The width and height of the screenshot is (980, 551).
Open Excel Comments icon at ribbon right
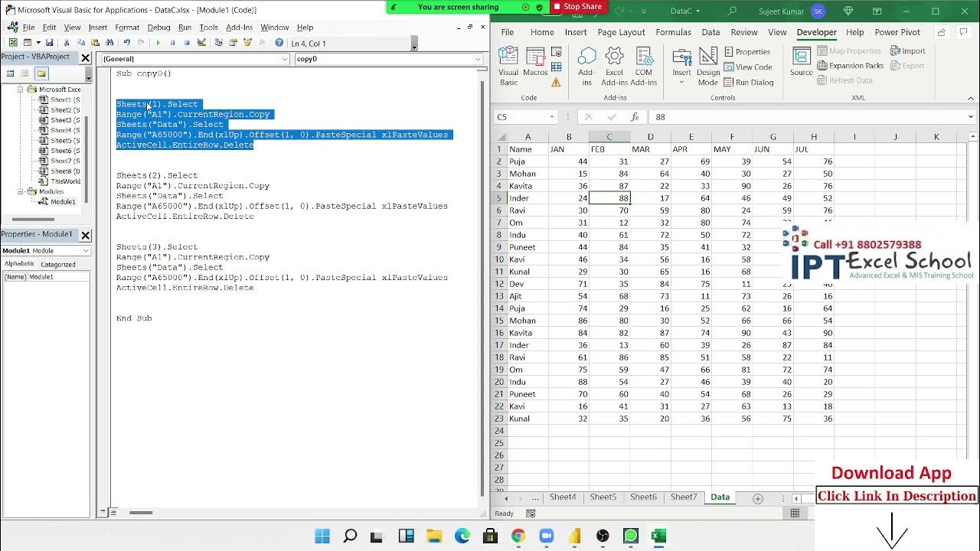[964, 32]
